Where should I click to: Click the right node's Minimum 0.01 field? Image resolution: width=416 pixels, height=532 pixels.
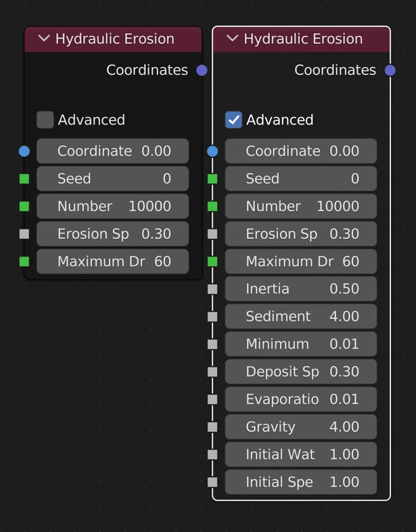coord(301,345)
